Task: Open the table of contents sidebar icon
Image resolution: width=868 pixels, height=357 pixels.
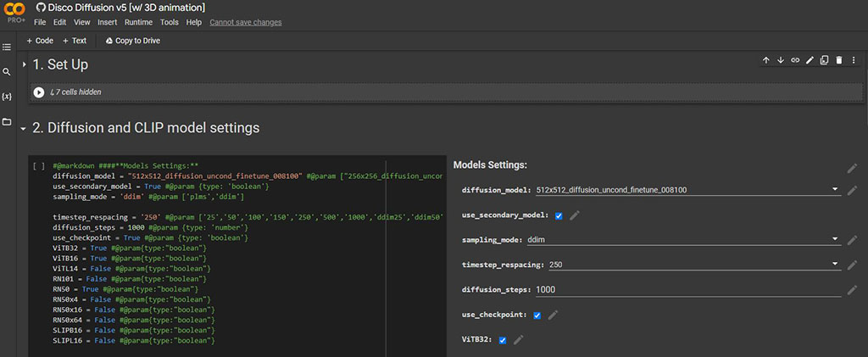Action: pos(7,47)
